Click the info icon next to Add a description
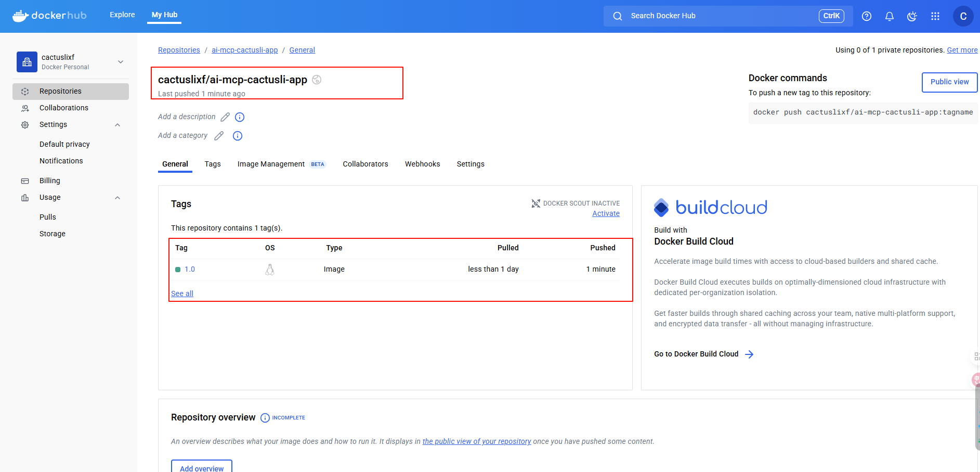The image size is (980, 472). point(240,117)
